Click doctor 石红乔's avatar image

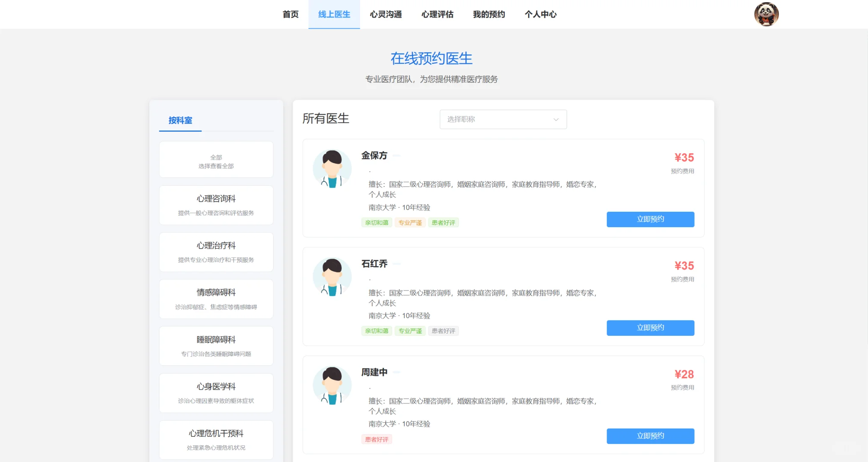pyautogui.click(x=332, y=277)
